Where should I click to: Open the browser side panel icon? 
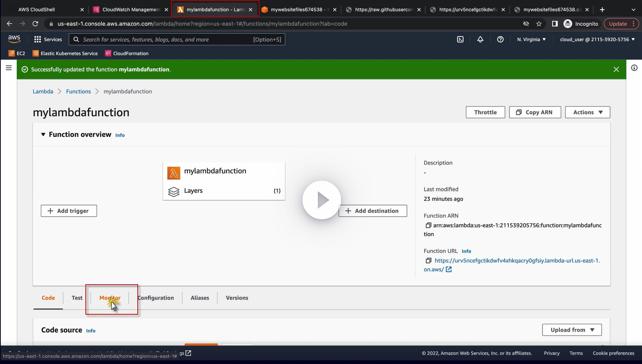(x=555, y=24)
